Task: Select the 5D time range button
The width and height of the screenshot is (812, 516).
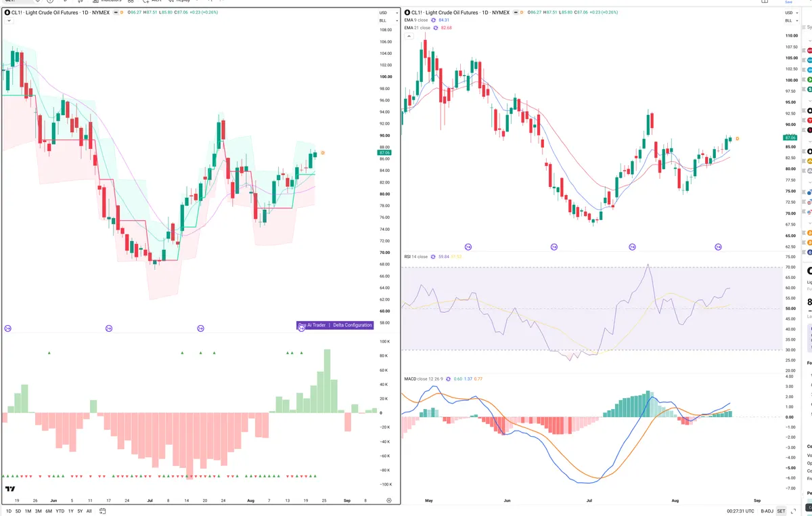Action: (x=18, y=511)
